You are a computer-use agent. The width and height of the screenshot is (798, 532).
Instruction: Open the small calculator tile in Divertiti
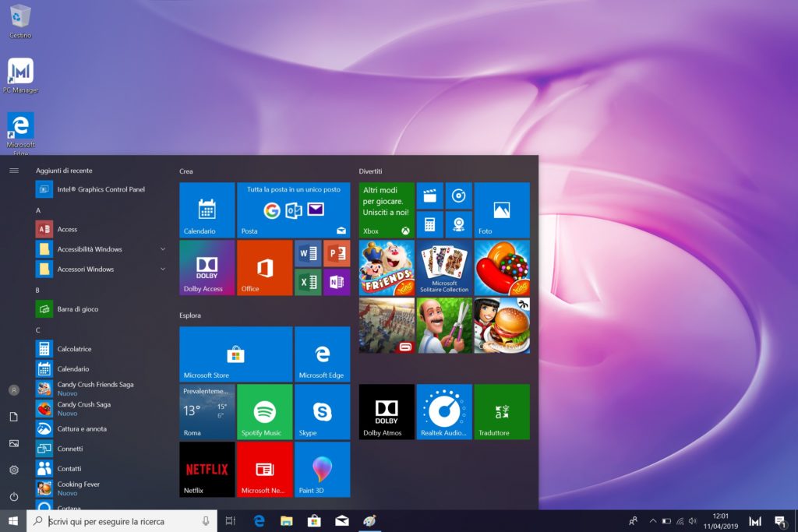[x=430, y=224]
